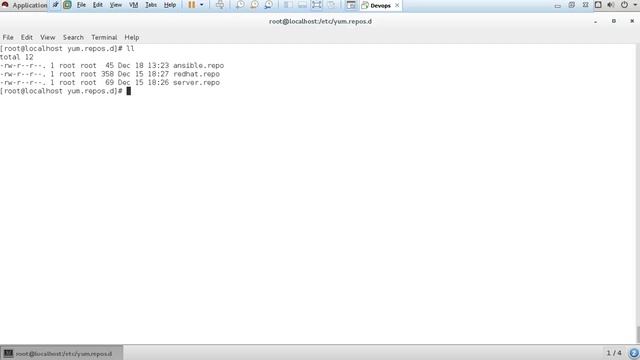Open the VMware Edit menu
The image size is (640, 360).
[x=98, y=5]
